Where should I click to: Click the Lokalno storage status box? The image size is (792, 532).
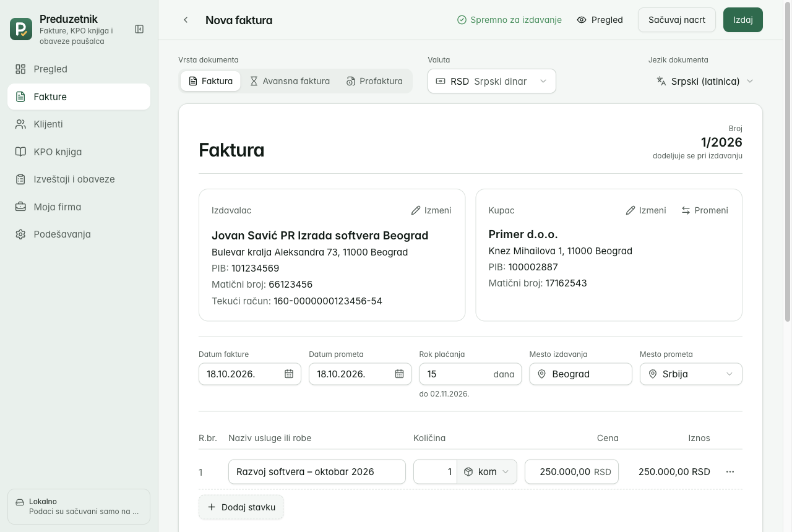[x=79, y=507]
